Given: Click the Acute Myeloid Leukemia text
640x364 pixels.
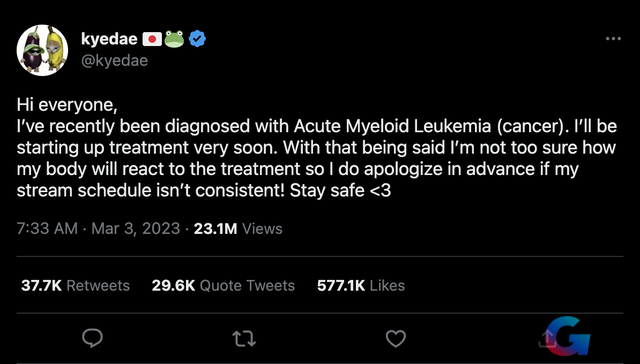Looking at the screenshot, I should (x=392, y=127).
